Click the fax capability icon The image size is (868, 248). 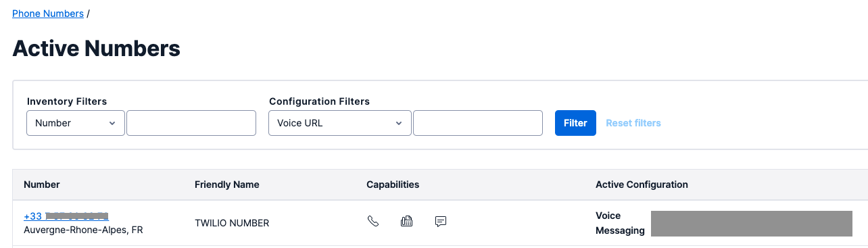pyautogui.click(x=406, y=221)
